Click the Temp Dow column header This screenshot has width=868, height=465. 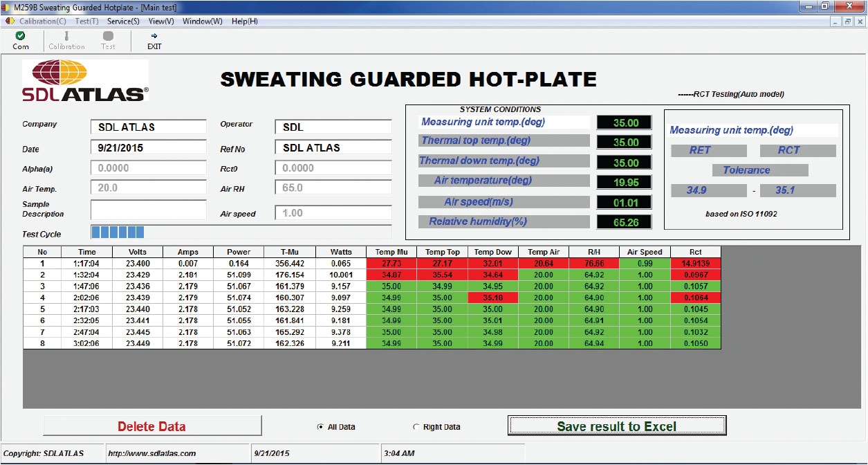pyautogui.click(x=493, y=252)
